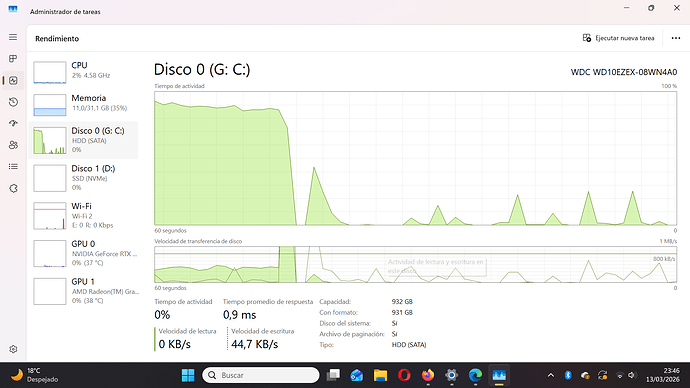Open the Services page icon
The width and height of the screenshot is (690, 388).
[13, 188]
